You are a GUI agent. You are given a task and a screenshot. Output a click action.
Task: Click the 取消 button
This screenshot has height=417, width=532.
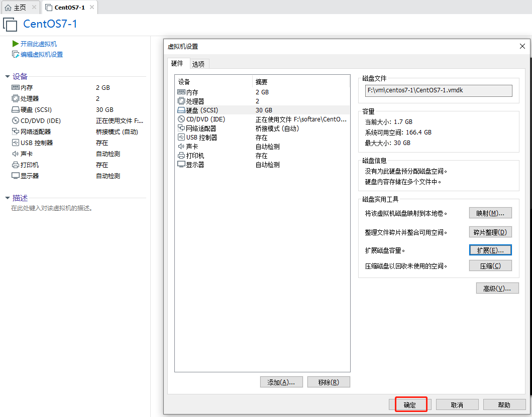[x=457, y=405]
